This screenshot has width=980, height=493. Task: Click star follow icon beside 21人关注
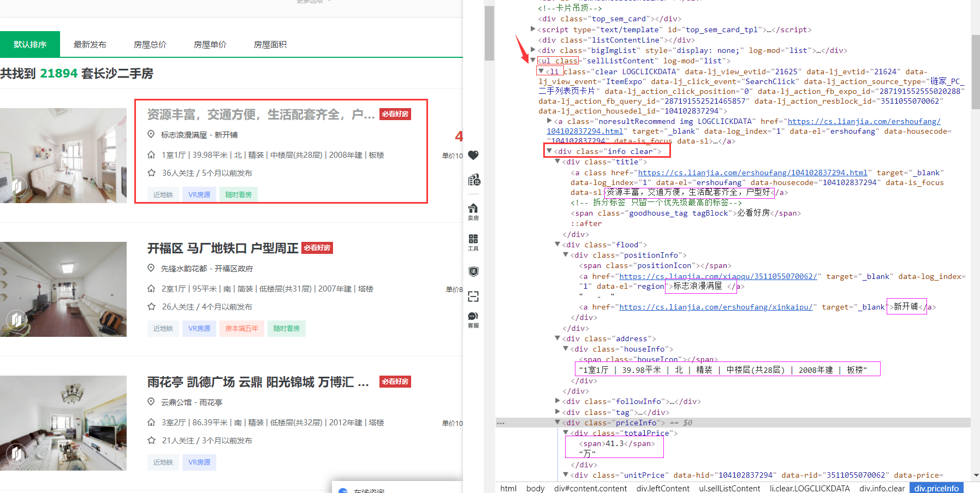click(151, 440)
